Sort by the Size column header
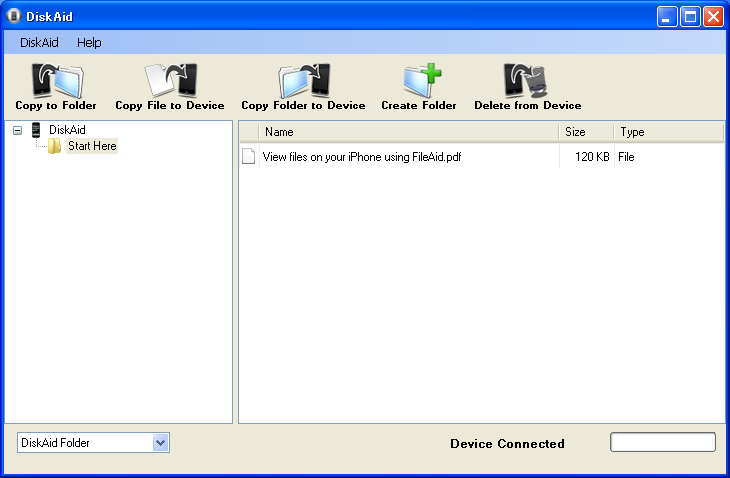730x478 pixels. pyautogui.click(x=586, y=132)
